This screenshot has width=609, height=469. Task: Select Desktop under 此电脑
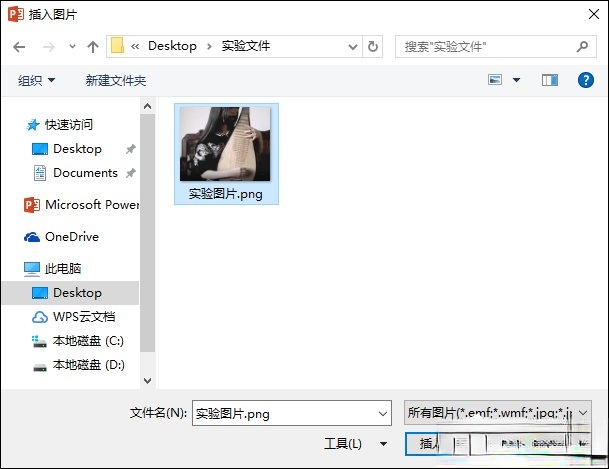point(70,293)
